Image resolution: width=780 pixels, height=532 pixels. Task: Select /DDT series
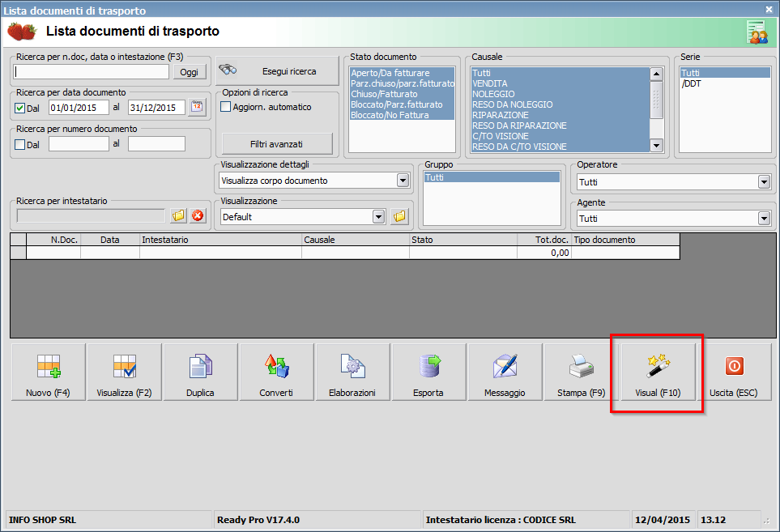725,83
